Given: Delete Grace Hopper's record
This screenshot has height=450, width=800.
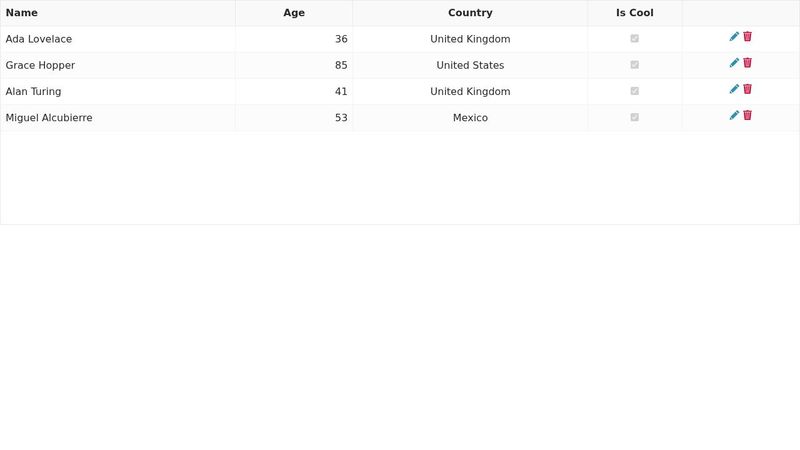Looking at the screenshot, I should click(747, 63).
